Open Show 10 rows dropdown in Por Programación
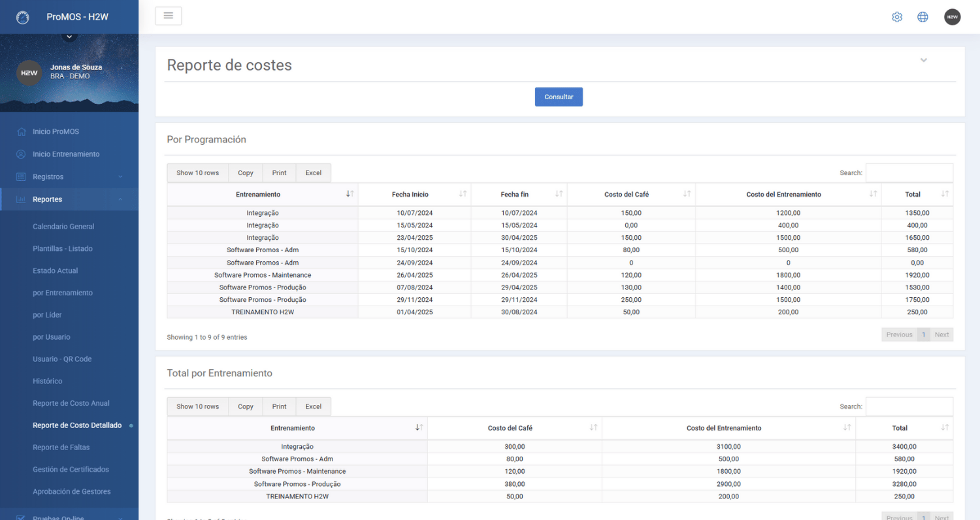The image size is (980, 520). pyautogui.click(x=197, y=173)
